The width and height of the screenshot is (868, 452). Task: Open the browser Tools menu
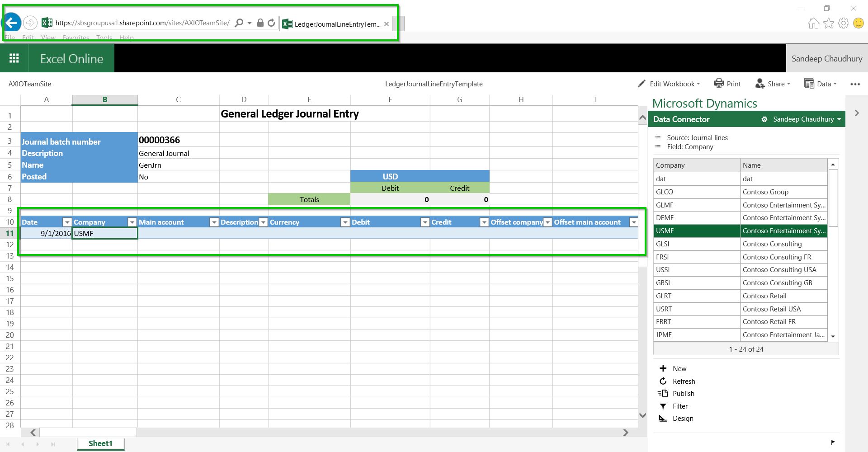(104, 38)
